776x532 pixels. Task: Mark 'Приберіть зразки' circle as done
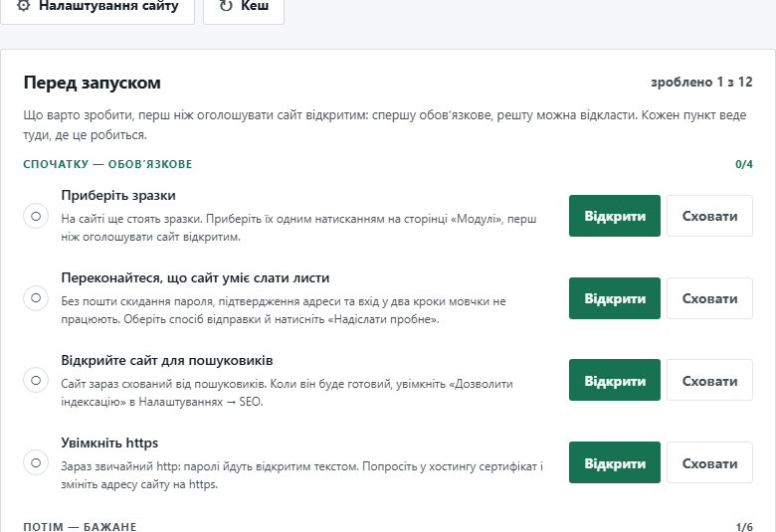coord(36,216)
